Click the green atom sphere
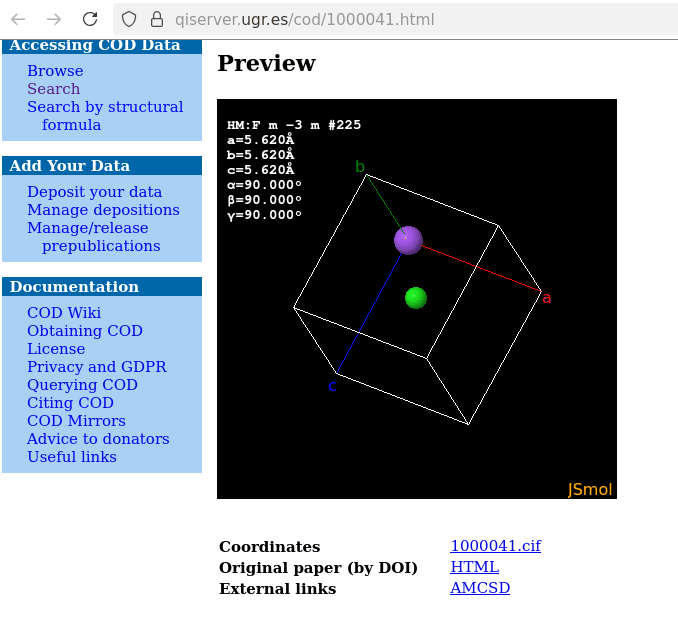The image size is (678, 618). 416,298
